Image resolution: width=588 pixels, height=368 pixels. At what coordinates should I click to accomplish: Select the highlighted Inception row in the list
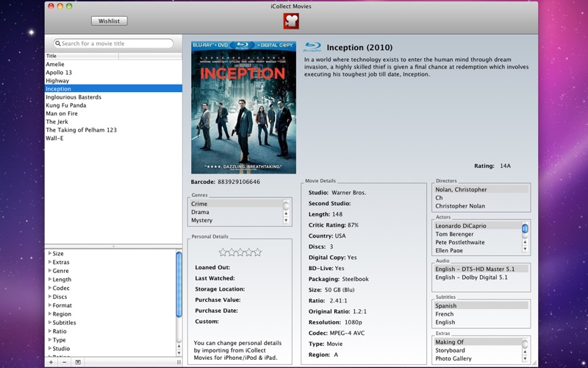click(113, 88)
